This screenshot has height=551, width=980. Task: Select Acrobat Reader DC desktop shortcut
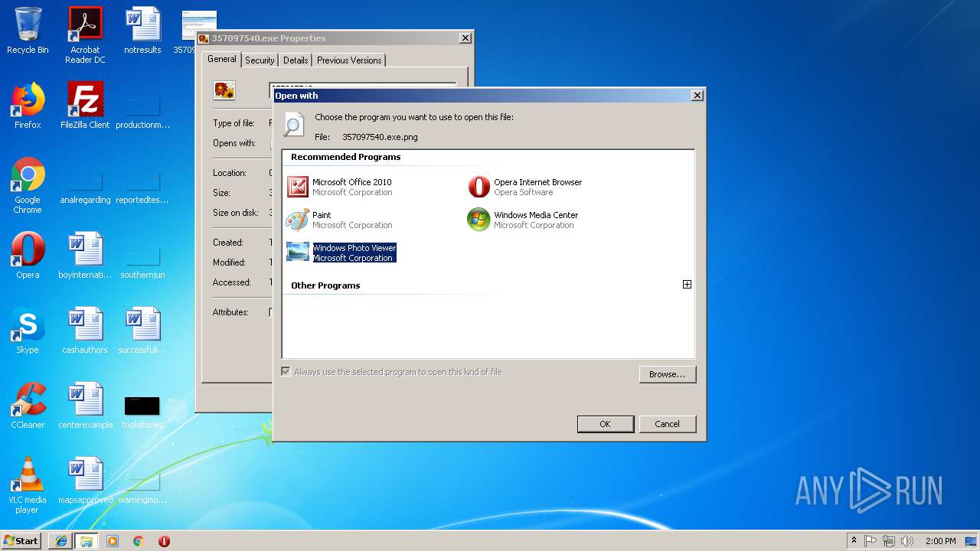point(85,35)
